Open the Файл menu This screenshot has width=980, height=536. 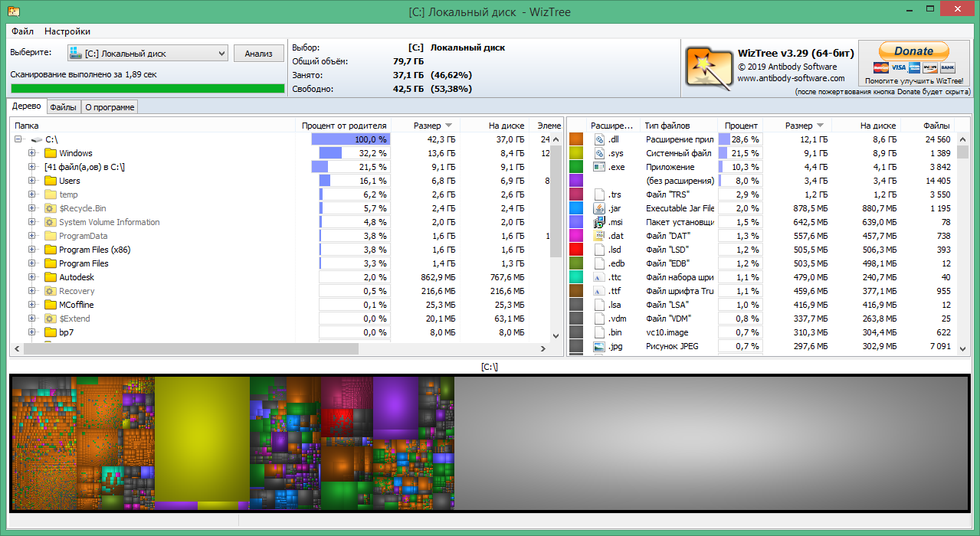click(22, 31)
